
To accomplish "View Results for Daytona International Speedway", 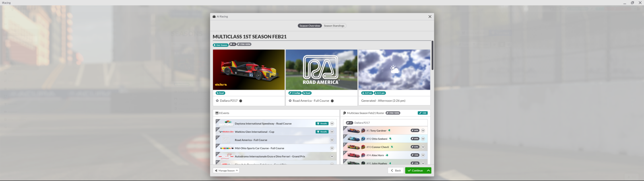I will click(322, 123).
